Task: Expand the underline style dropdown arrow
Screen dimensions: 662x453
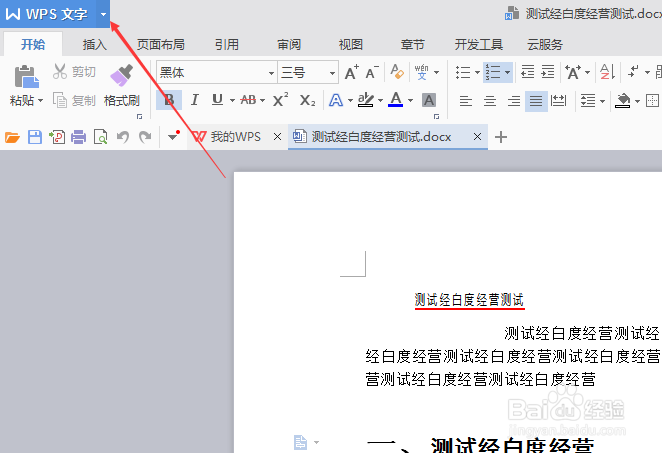Action: coord(232,100)
